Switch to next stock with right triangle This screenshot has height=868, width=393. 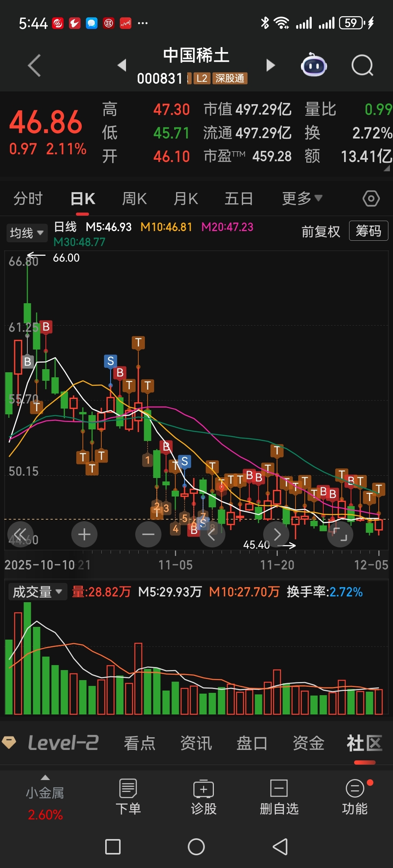(270, 65)
